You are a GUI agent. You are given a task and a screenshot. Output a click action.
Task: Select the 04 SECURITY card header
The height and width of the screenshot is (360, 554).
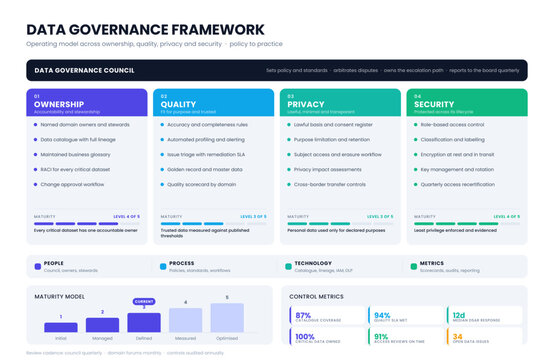467,102
